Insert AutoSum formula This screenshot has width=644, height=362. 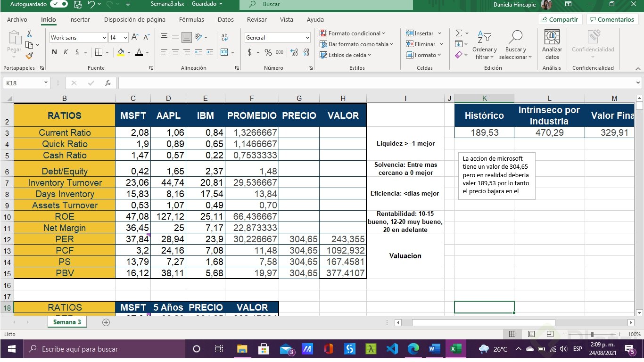click(x=459, y=33)
